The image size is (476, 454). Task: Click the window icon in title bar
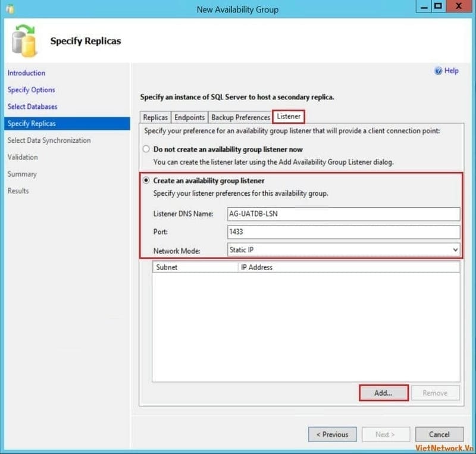coord(10,9)
